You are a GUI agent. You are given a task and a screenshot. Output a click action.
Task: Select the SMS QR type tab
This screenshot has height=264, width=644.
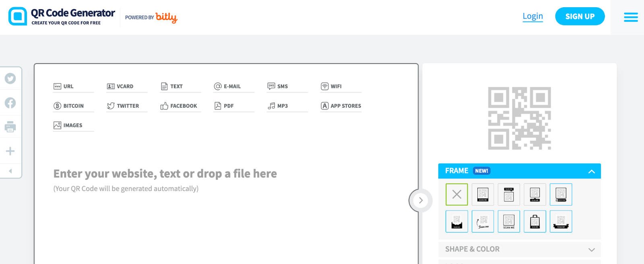click(287, 86)
